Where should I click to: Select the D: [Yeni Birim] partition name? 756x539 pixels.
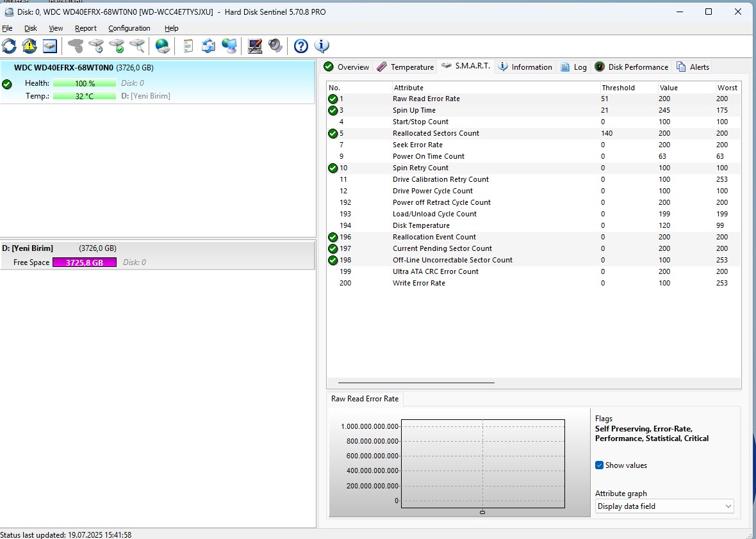coord(28,248)
